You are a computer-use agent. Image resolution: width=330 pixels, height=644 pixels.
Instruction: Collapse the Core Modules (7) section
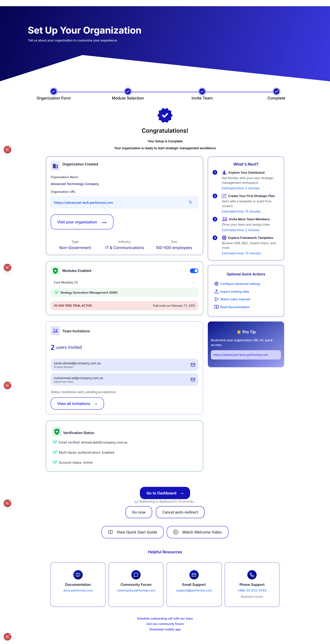[194, 282]
